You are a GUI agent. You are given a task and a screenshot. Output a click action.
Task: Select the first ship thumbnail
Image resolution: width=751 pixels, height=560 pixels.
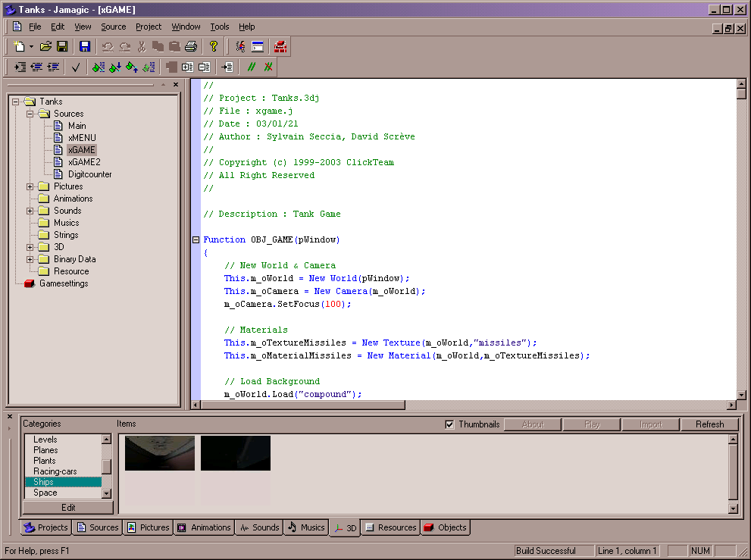160,453
